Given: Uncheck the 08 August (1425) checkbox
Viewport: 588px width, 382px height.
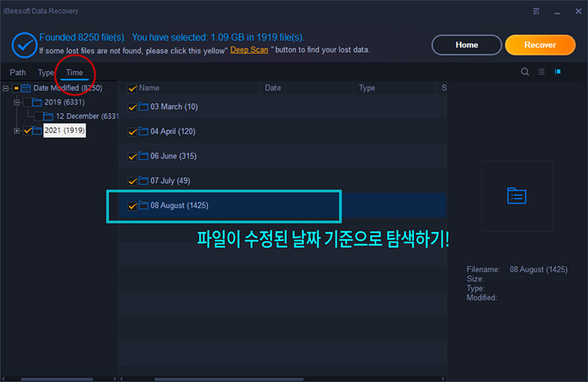Looking at the screenshot, I should tap(132, 206).
